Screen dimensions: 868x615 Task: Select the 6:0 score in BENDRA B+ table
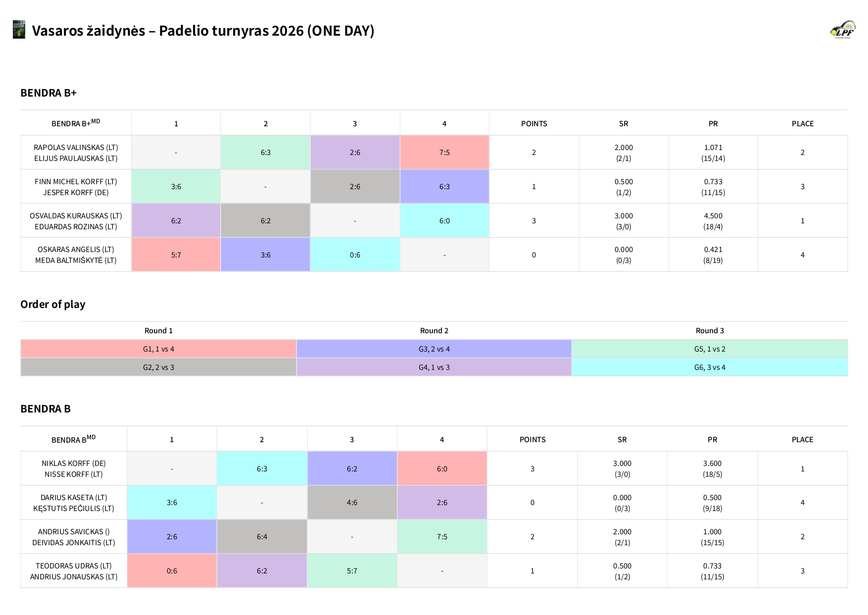pyautogui.click(x=444, y=221)
